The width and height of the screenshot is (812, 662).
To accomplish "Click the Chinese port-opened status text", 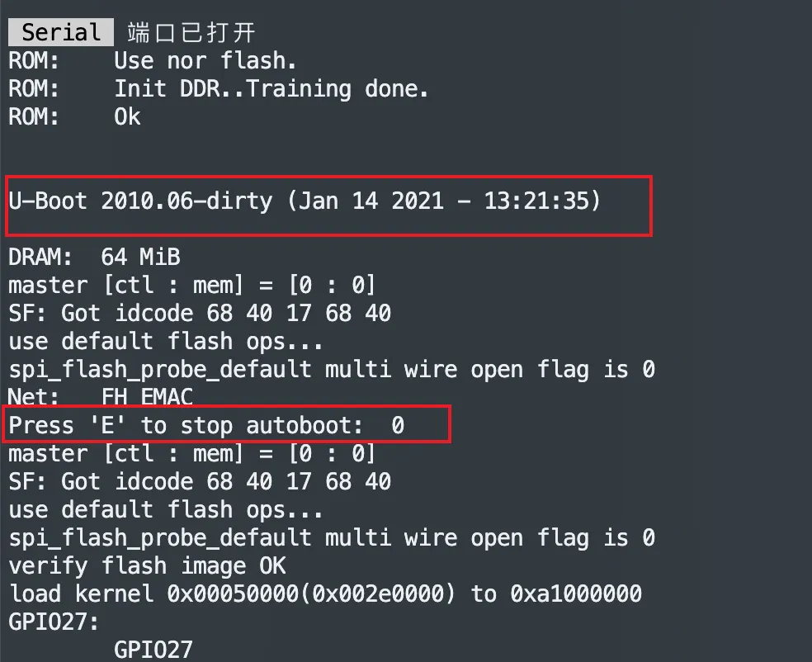I will pos(191,32).
